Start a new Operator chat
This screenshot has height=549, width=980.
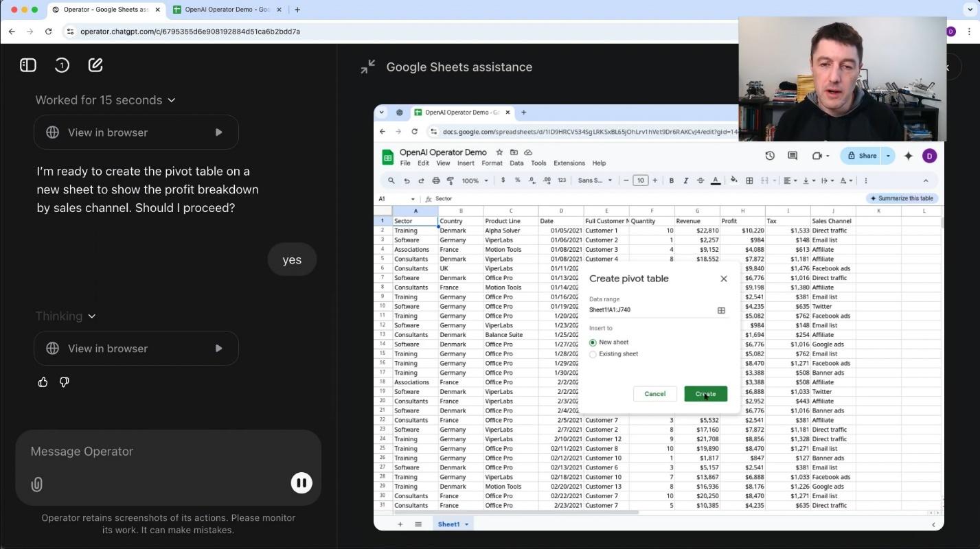coord(95,65)
